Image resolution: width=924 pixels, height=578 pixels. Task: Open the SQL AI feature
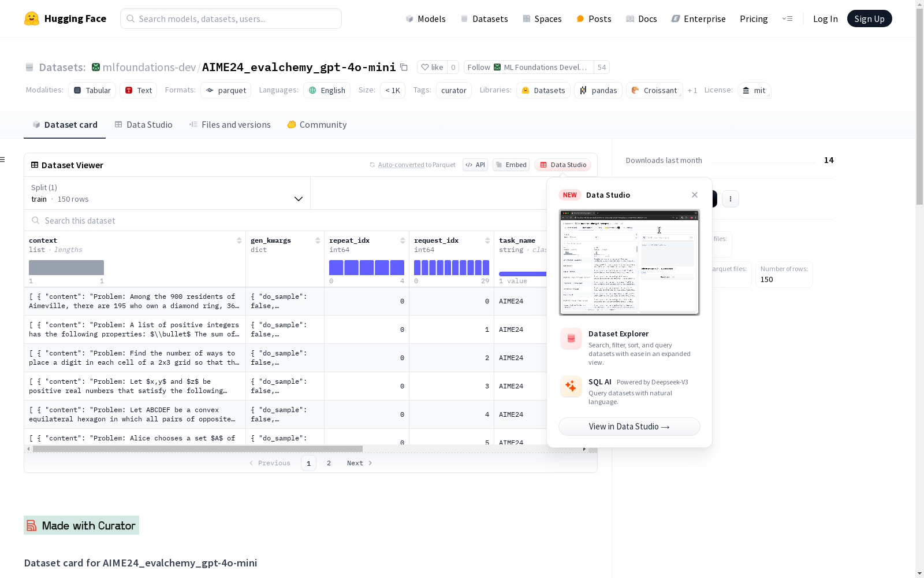point(629,391)
